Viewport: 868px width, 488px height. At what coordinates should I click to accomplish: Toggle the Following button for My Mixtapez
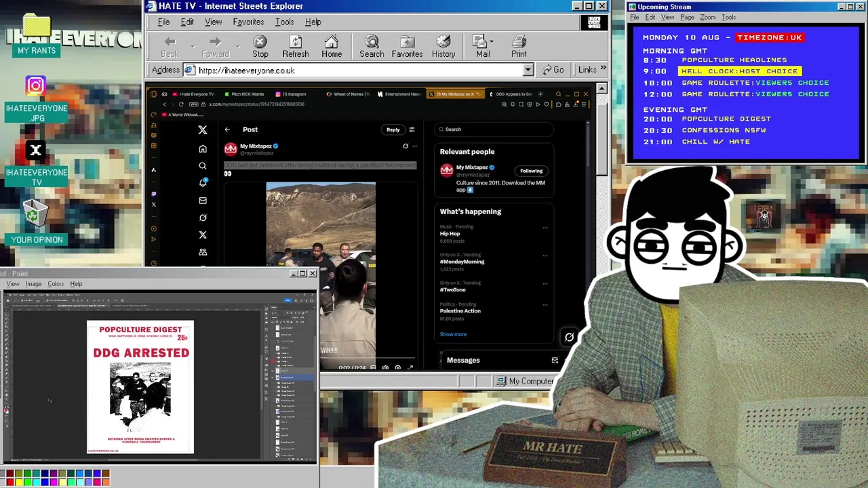click(x=531, y=171)
